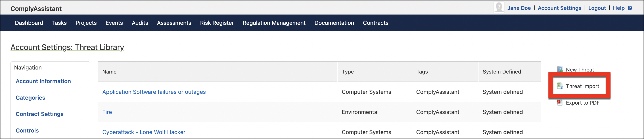Open the Dashboard menu item
The height and width of the screenshot is (139, 644).
click(x=29, y=23)
